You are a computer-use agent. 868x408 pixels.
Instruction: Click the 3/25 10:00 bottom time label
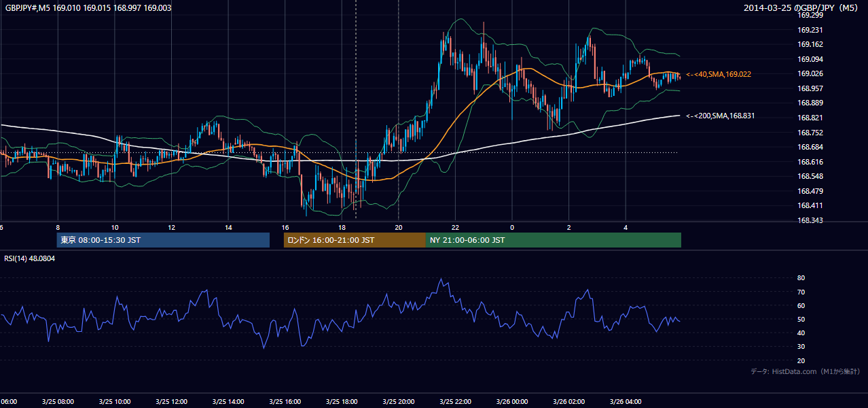114,402
